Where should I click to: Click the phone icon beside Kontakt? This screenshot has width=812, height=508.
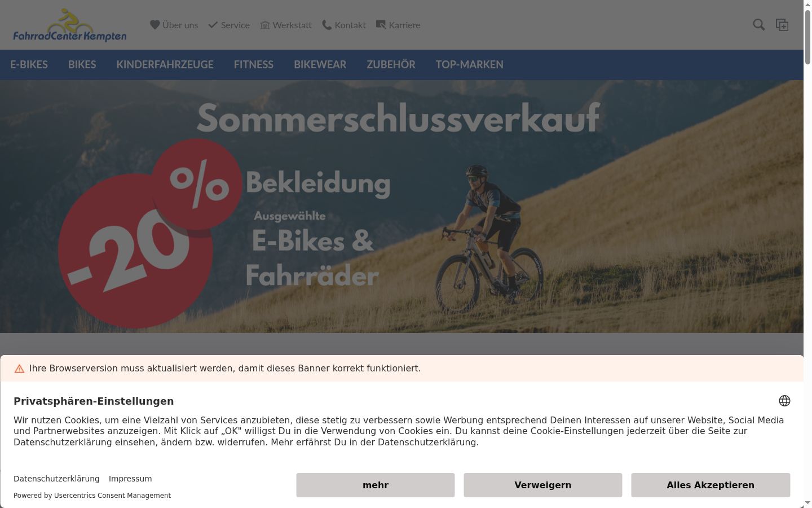[326, 25]
